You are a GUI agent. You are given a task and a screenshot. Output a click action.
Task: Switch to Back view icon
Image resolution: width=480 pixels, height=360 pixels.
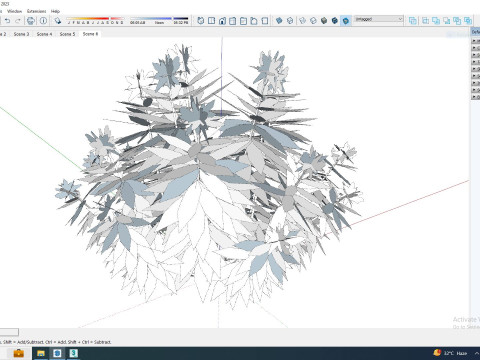[243, 21]
